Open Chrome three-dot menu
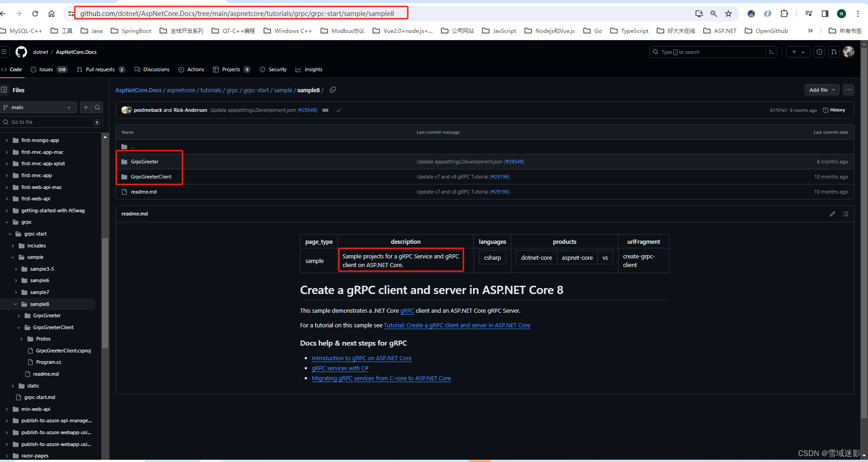Image resolution: width=868 pixels, height=462 pixels. tap(858, 14)
